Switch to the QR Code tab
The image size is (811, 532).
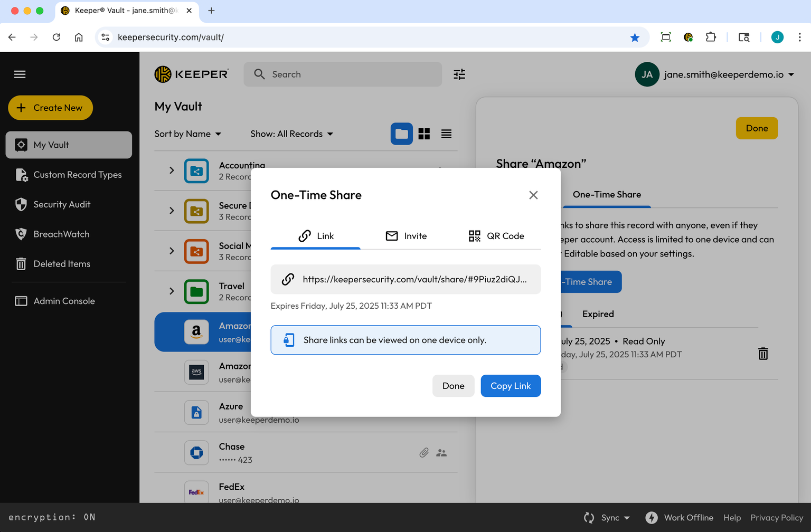(x=496, y=236)
